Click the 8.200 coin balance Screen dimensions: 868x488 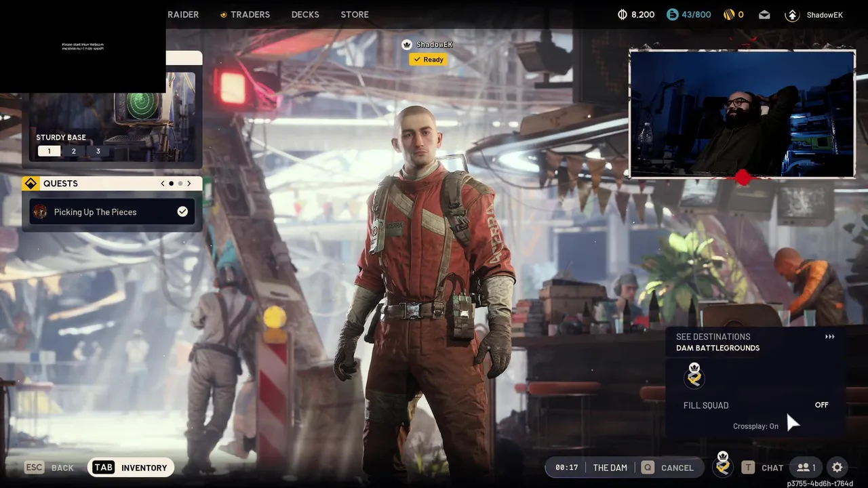pos(643,14)
